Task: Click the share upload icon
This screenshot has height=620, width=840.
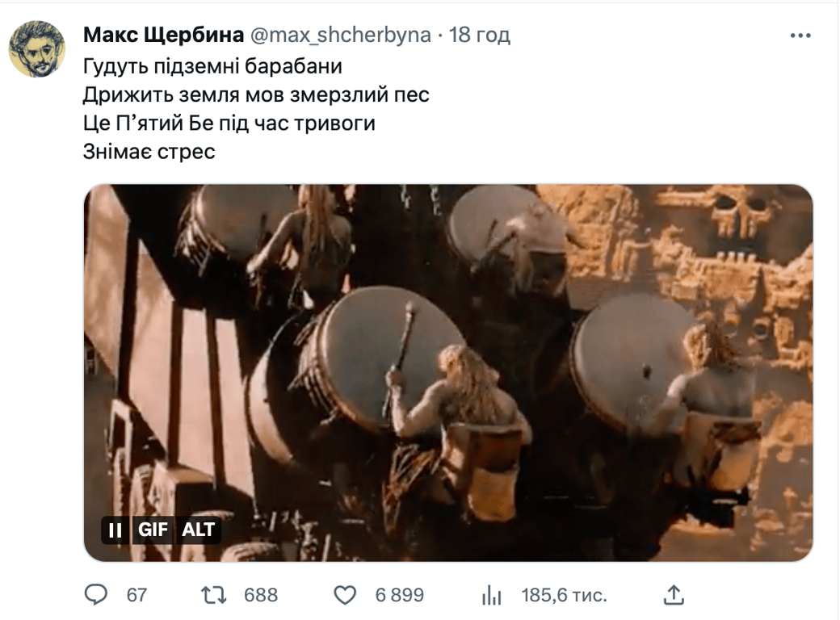Action: pos(674,594)
